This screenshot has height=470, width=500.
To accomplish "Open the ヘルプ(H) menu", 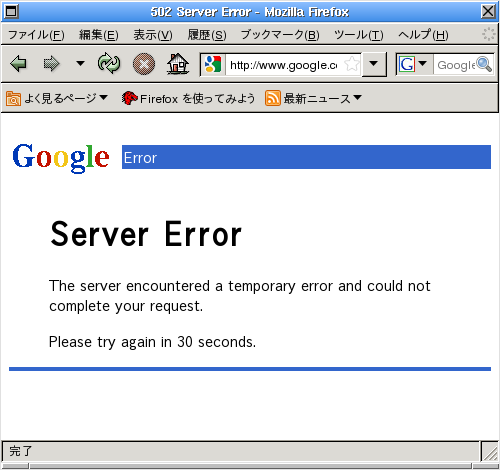I will 423,35.
